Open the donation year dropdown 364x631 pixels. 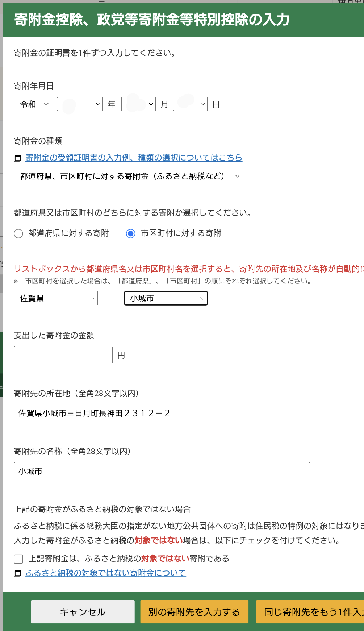pos(80,104)
